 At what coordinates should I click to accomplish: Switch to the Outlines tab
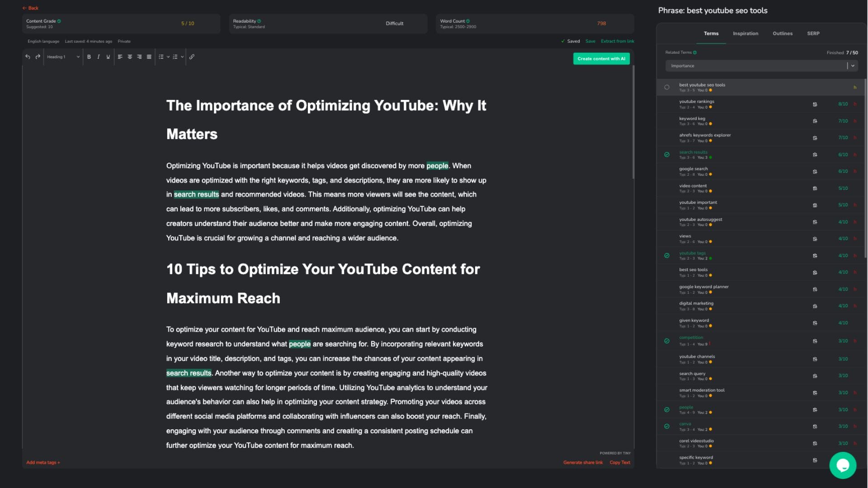click(782, 33)
